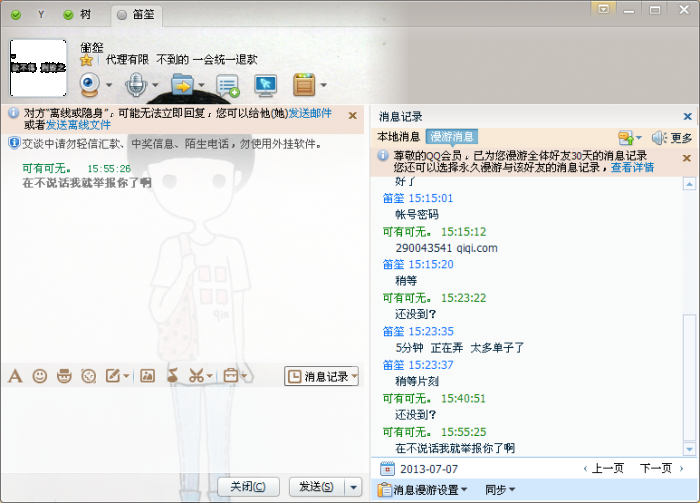Click the 更多 option in records panel

point(681,138)
